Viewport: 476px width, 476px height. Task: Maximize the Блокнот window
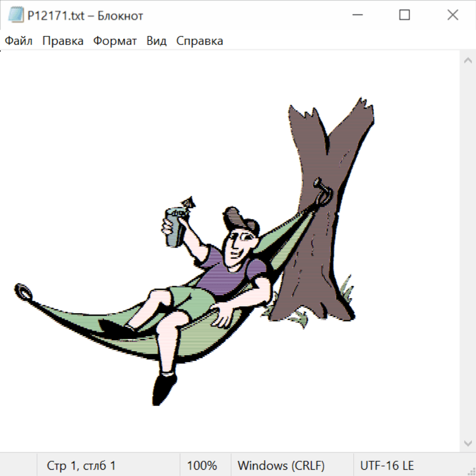tap(405, 15)
